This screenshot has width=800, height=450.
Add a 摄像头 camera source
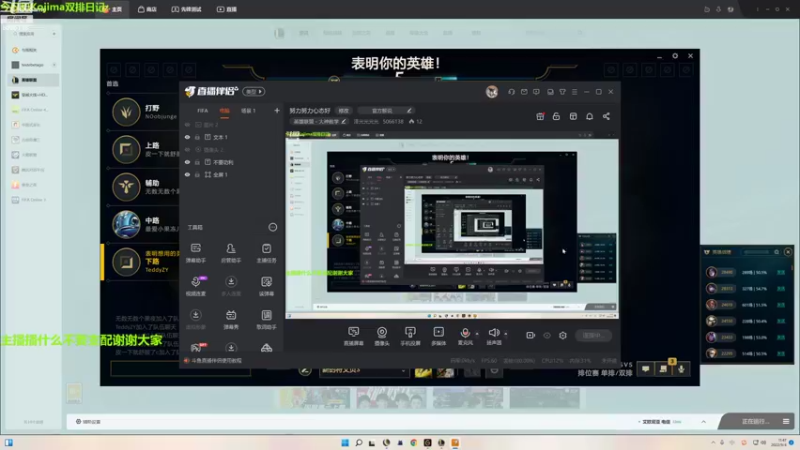tap(382, 336)
